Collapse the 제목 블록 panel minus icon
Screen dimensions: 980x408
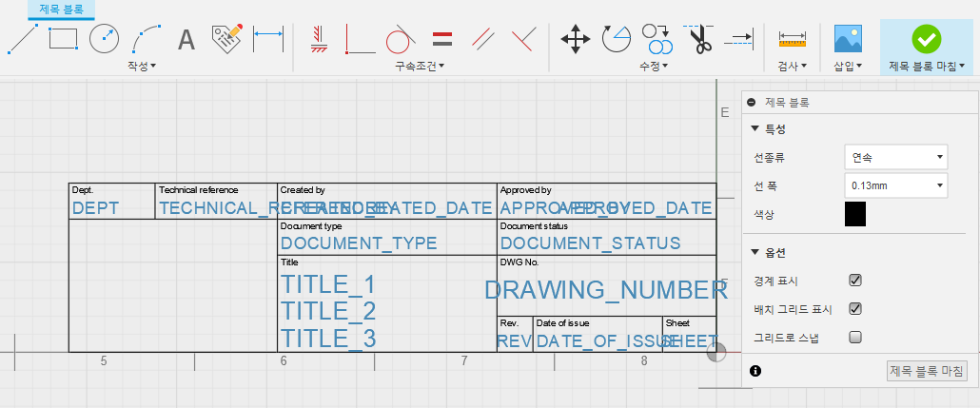pyautogui.click(x=751, y=102)
